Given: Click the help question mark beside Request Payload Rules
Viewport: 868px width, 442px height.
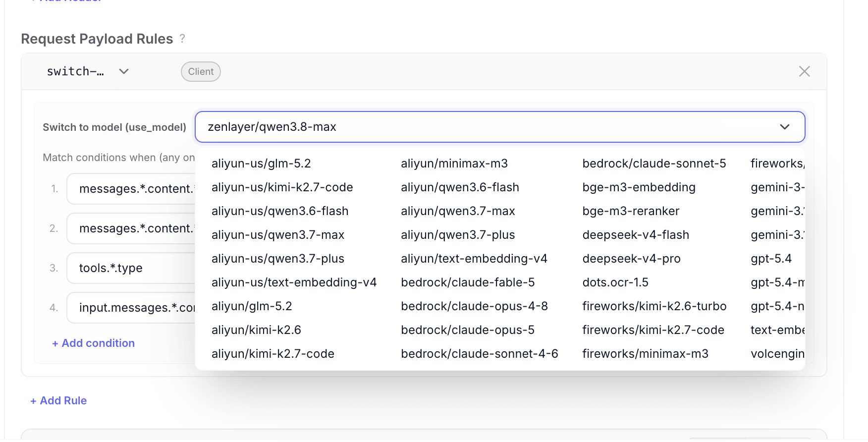Looking at the screenshot, I should (182, 38).
